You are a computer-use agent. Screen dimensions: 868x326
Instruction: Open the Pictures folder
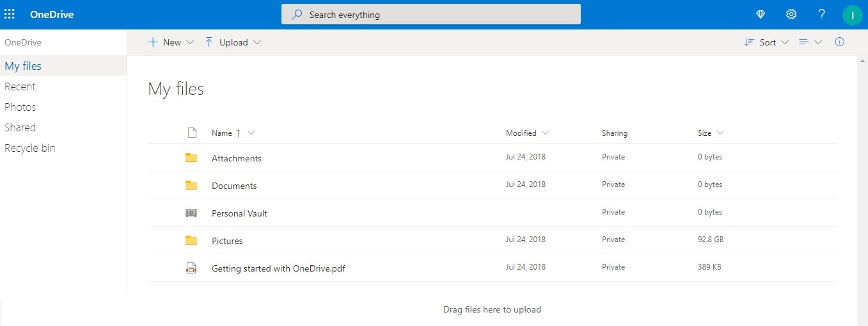(227, 241)
